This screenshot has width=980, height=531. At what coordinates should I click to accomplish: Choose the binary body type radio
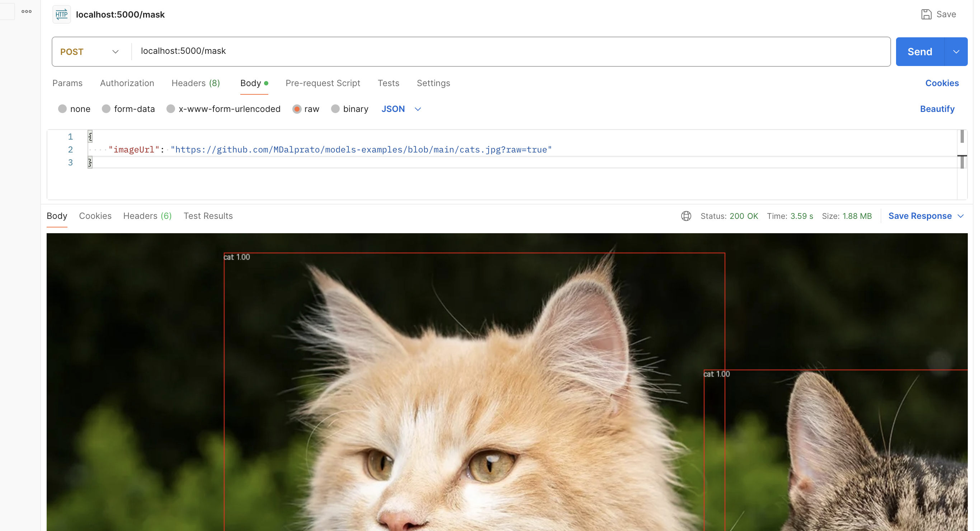click(335, 109)
